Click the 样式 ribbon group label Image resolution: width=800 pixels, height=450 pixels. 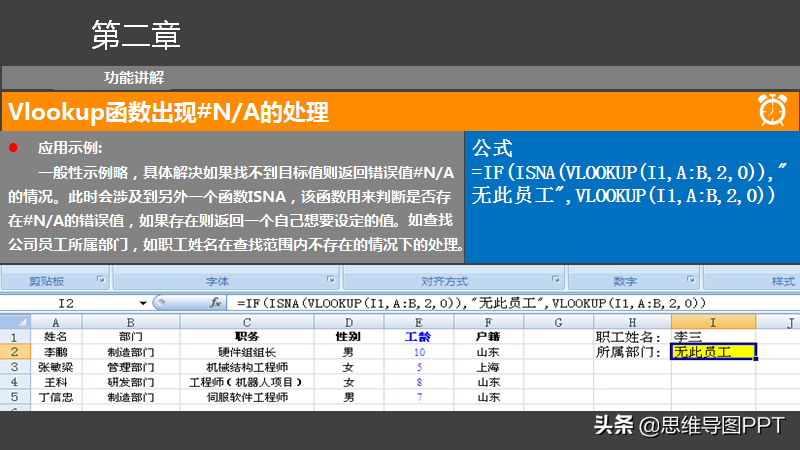pyautogui.click(x=783, y=281)
